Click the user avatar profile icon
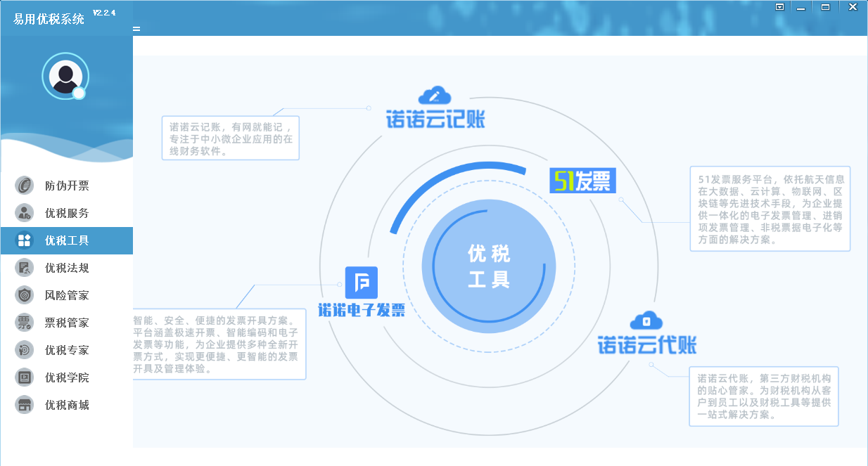Viewport: 868px width, 466px height. click(x=65, y=75)
